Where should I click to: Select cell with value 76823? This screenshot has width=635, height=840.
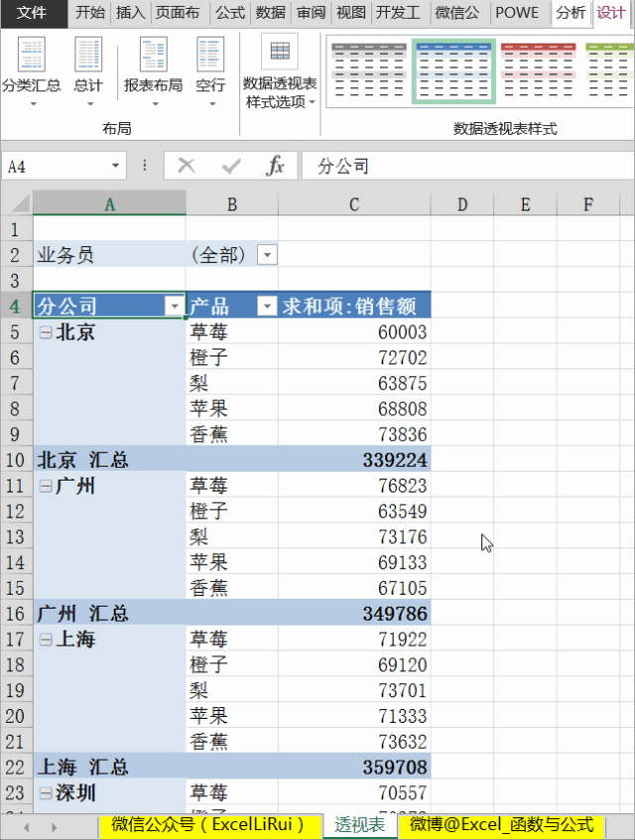[x=354, y=486]
